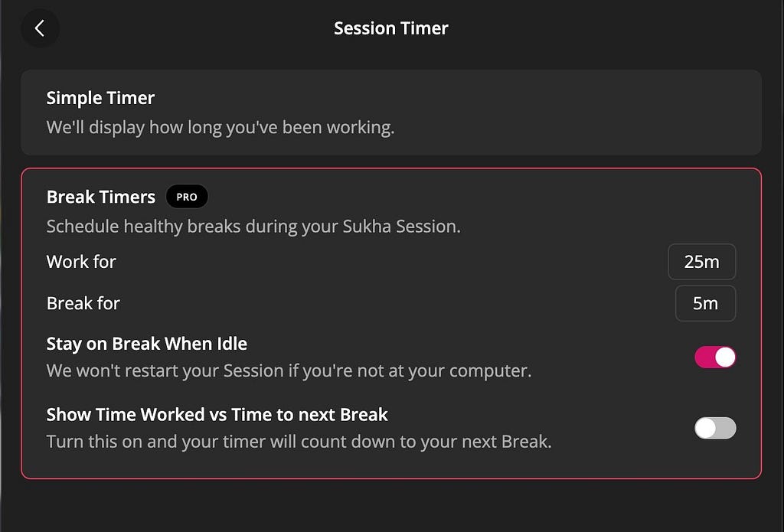
Task: Disable Stay on Break When Idle toggle
Action: (715, 357)
